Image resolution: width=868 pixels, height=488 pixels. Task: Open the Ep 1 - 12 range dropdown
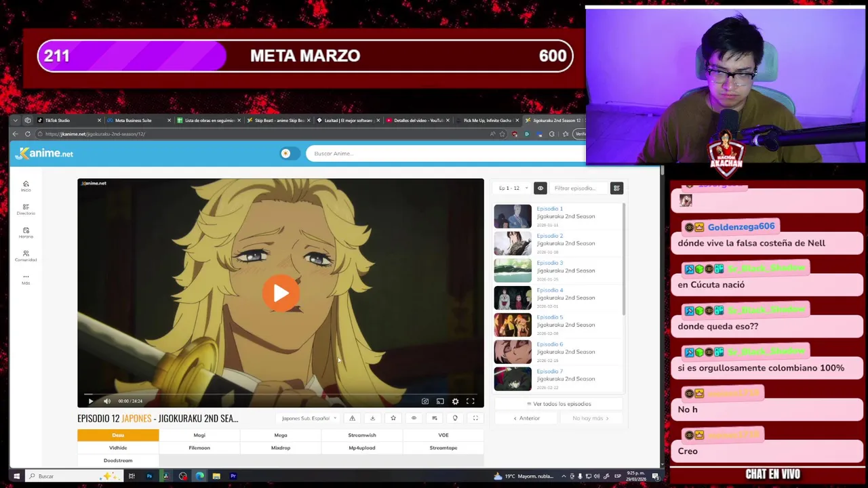click(513, 188)
